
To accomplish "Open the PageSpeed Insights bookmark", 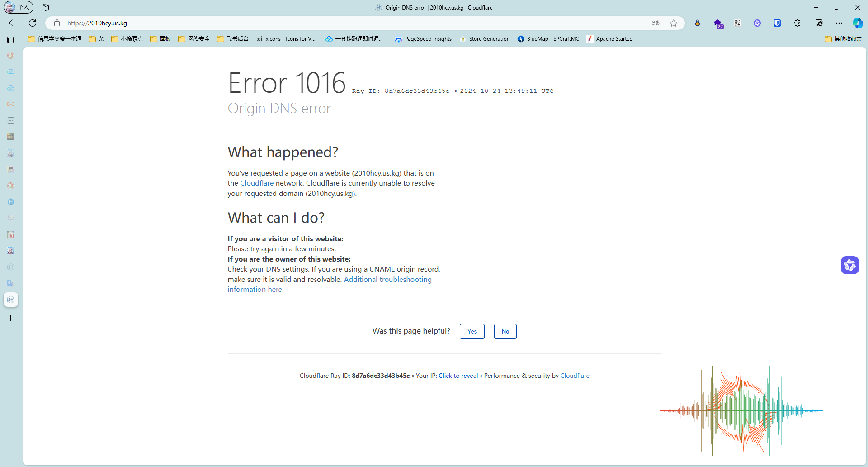I will pos(423,39).
